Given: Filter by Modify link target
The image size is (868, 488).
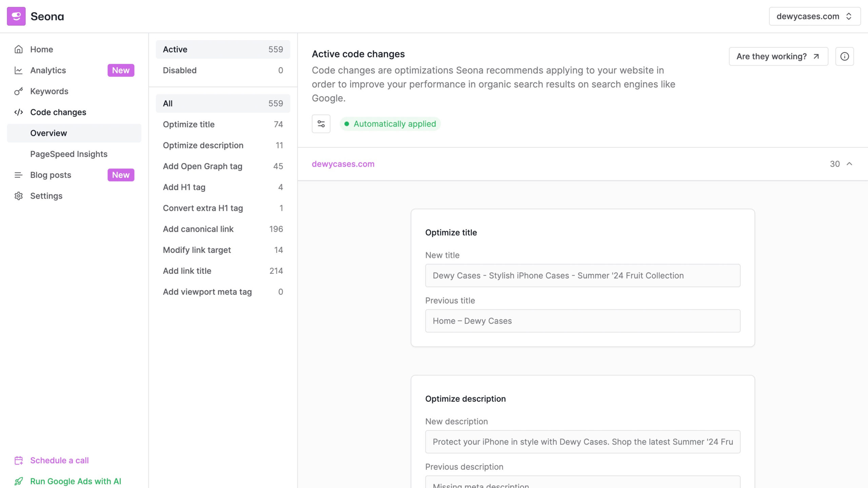Looking at the screenshot, I should tap(223, 250).
